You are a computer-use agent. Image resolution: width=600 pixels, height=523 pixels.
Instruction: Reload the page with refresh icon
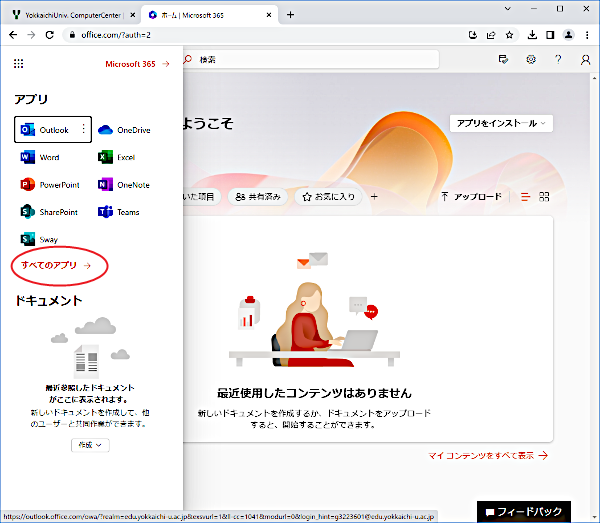(49, 35)
